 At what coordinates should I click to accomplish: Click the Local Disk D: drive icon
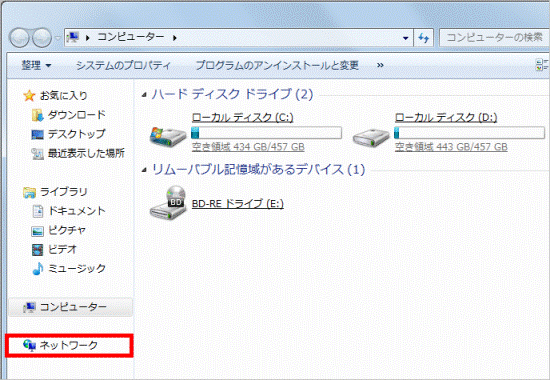[371, 137]
